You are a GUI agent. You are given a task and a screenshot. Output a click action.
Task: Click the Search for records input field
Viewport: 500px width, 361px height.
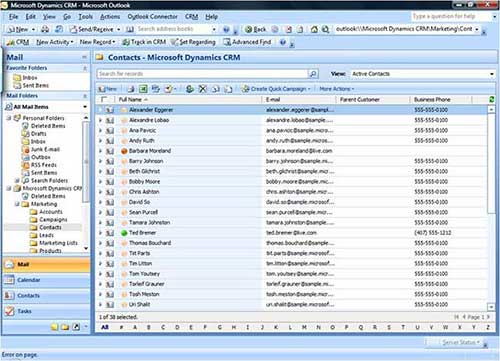203,74
